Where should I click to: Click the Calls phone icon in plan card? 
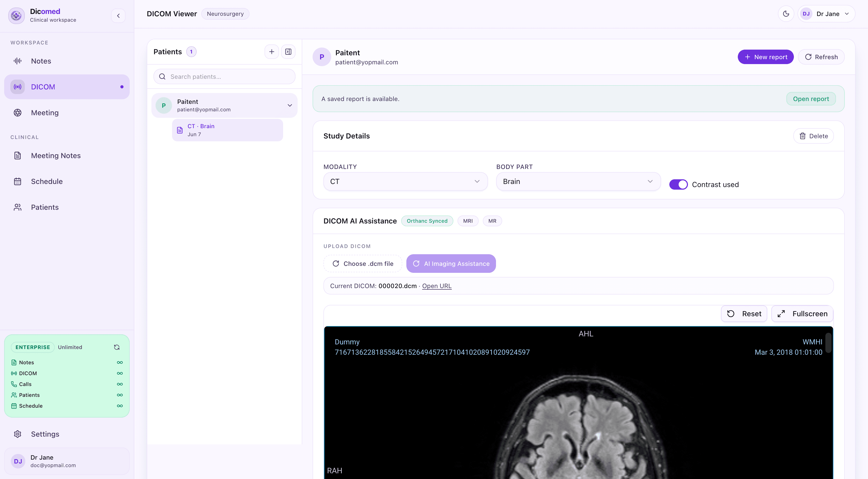[14, 384]
